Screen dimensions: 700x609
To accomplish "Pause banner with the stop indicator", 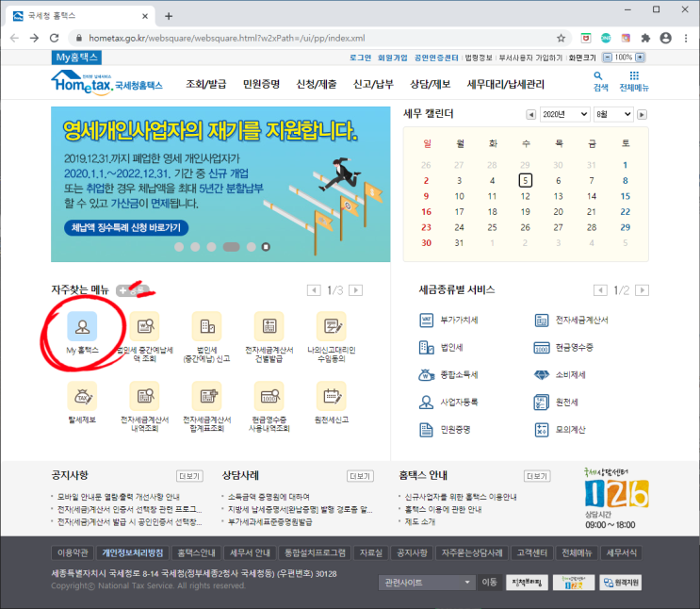I will coord(266,247).
